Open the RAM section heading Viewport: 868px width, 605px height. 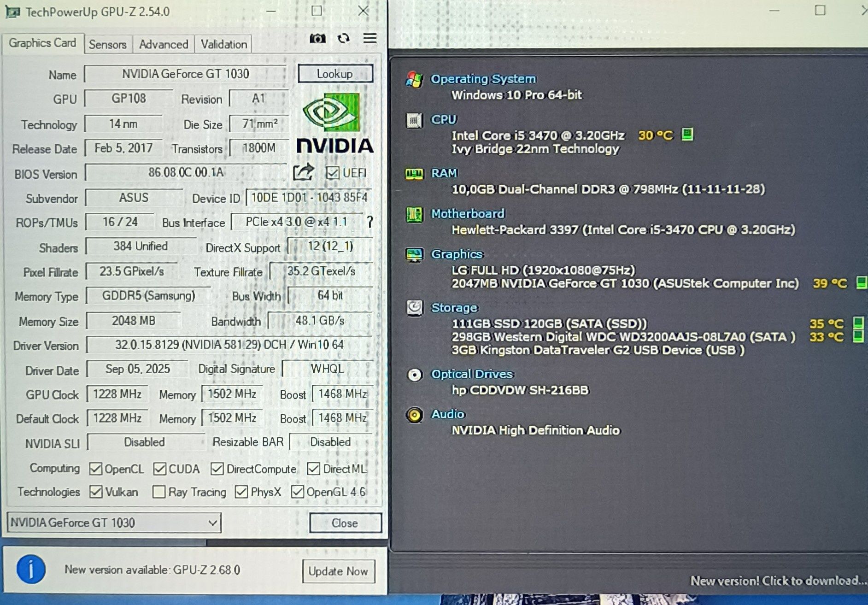[444, 173]
